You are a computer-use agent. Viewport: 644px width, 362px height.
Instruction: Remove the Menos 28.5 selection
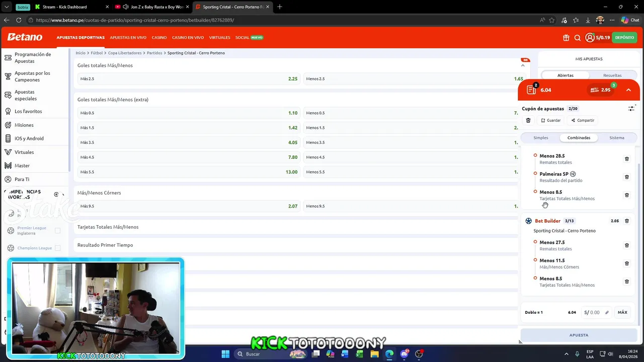tap(627, 159)
